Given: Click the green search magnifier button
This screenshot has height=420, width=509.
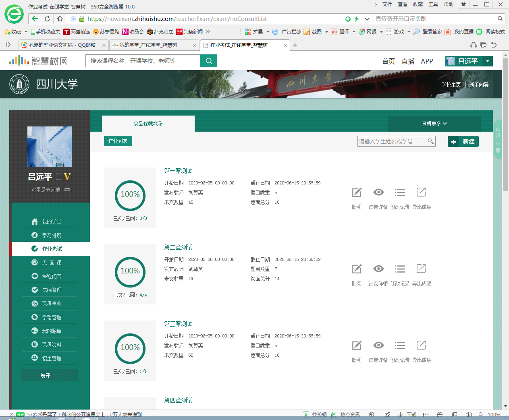Looking at the screenshot, I should (x=209, y=61).
